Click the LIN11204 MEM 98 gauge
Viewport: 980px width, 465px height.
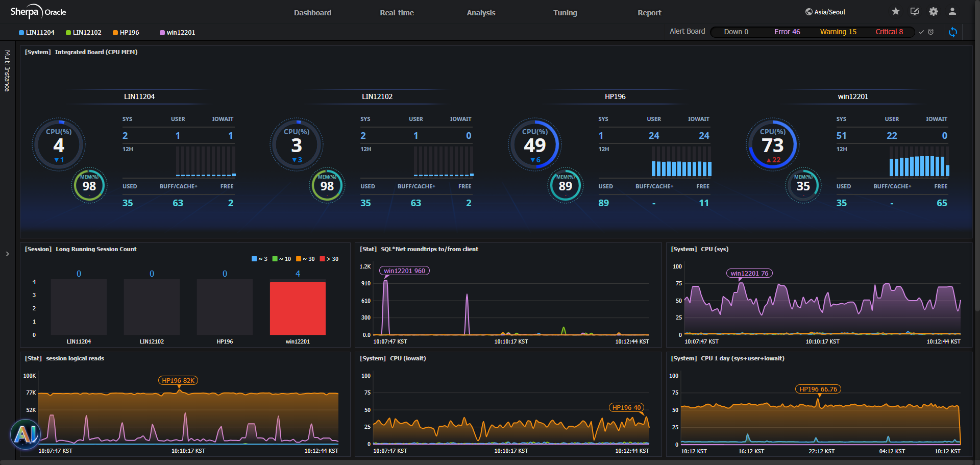(89, 186)
